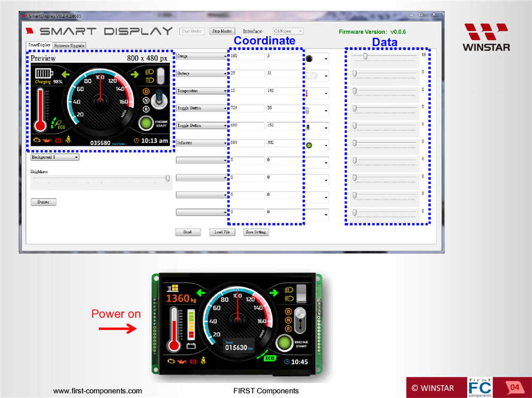The image size is (532, 398).
Task: Switch to the SmartDisplay tab
Action: tap(39, 45)
